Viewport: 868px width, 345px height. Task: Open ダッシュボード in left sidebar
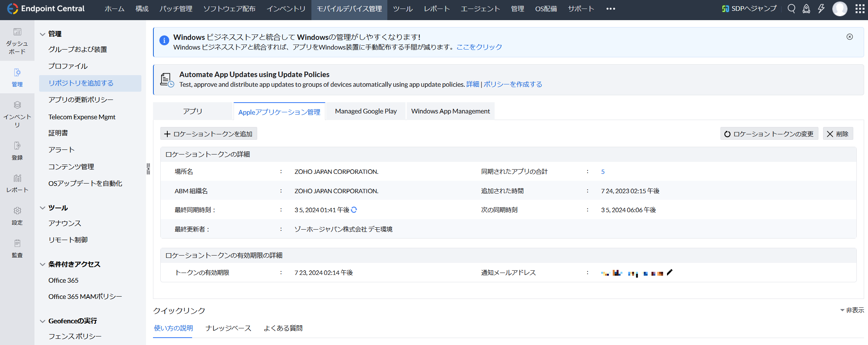click(x=17, y=41)
